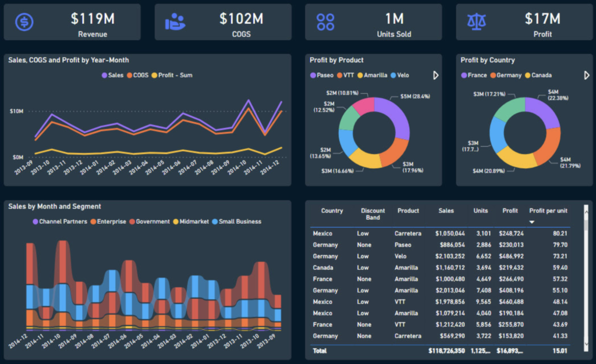Click the purple Channel Partners legend dot

(36, 222)
